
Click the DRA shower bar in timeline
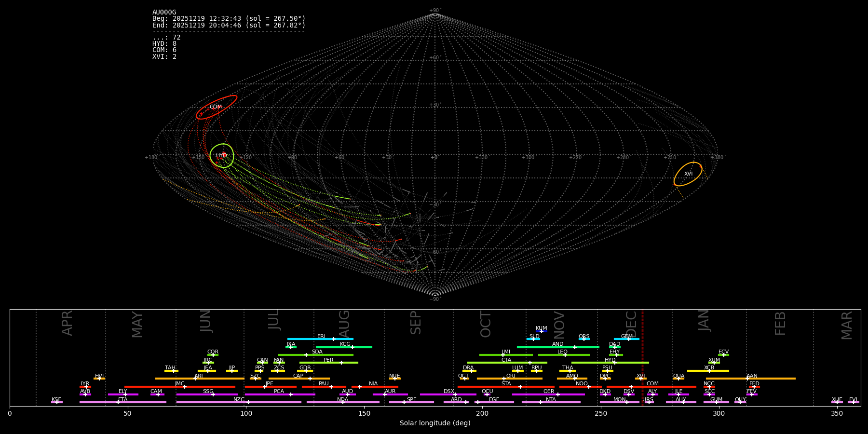[469, 371]
